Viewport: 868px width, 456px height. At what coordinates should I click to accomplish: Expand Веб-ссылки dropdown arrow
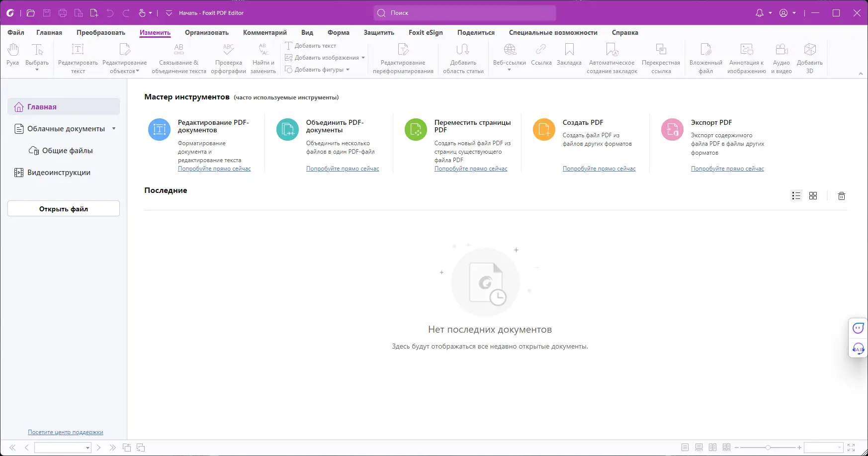509,70
